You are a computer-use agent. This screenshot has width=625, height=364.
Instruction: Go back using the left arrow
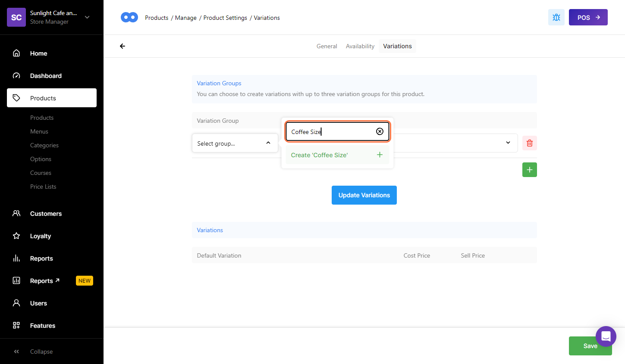[x=122, y=46]
